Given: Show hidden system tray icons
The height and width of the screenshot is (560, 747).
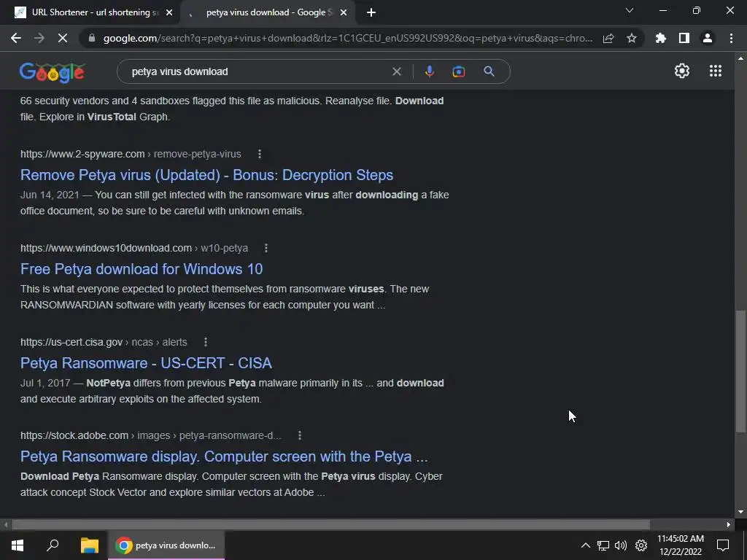Looking at the screenshot, I should click(586, 545).
